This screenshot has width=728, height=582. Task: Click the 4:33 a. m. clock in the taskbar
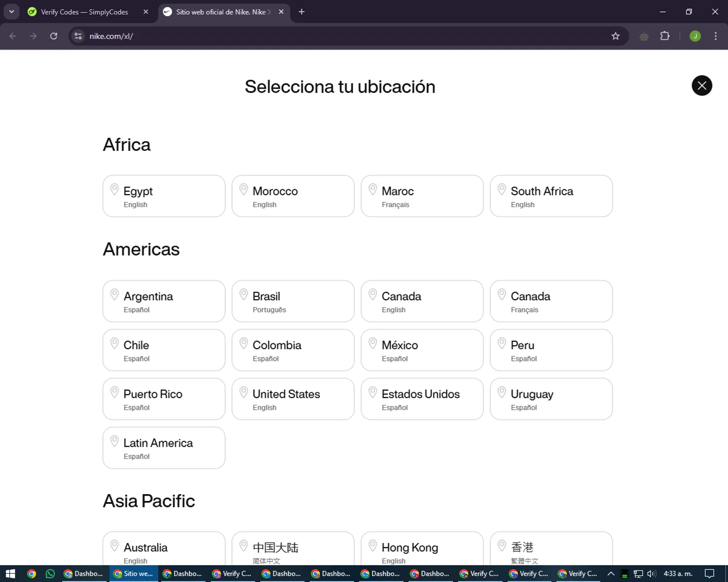(678, 574)
